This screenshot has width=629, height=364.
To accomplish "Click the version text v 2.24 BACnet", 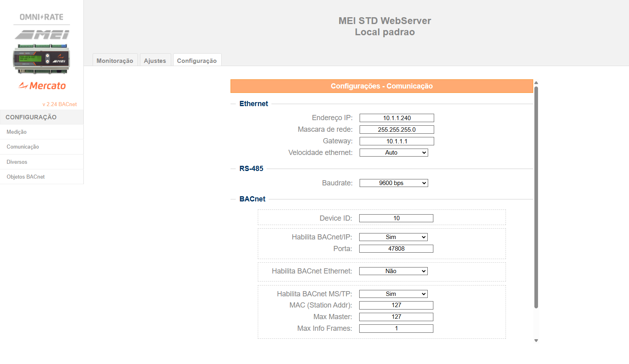I will click(x=60, y=104).
